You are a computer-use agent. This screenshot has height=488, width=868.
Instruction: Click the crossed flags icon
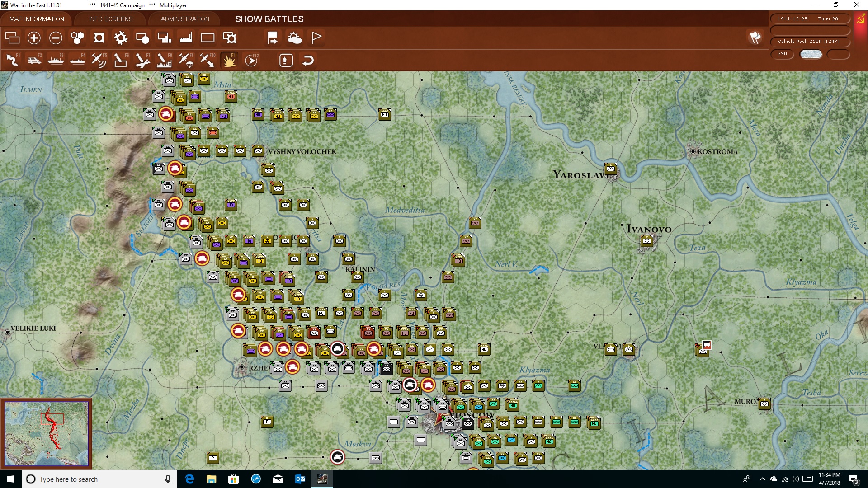pos(755,38)
